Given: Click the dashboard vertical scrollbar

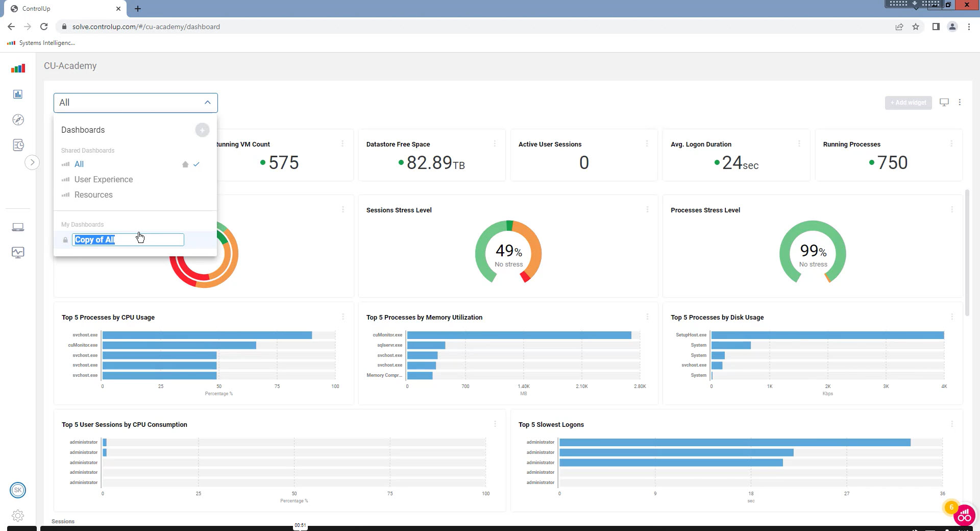Looking at the screenshot, I should click(x=967, y=253).
